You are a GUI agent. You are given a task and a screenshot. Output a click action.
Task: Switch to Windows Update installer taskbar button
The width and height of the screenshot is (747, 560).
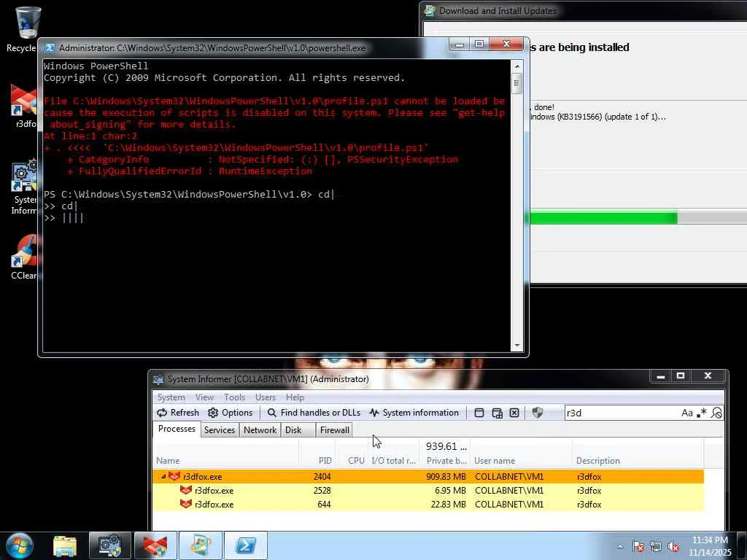[x=200, y=545]
